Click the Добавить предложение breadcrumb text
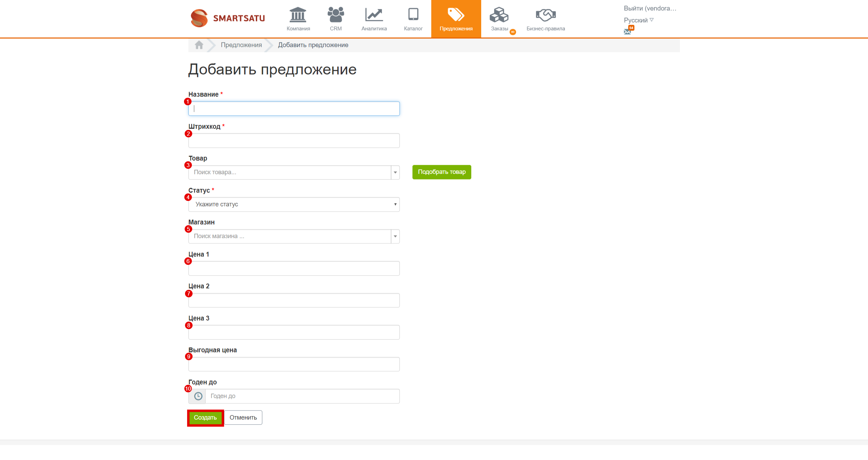868x460 pixels. click(313, 45)
